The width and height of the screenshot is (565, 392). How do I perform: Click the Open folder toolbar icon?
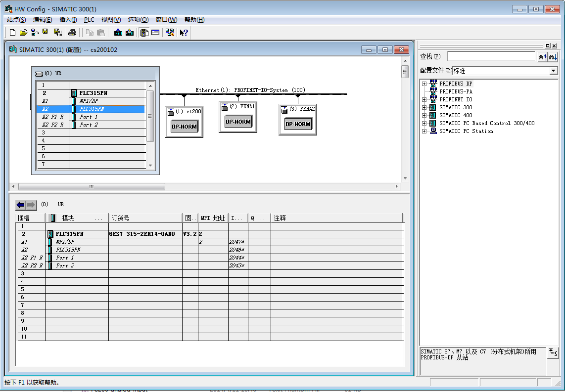(x=23, y=33)
